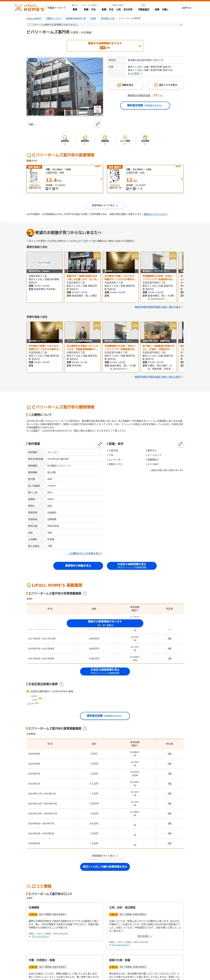View floor plan photos of 31.55m² room
Viewport: 210px width, 980px height.
(115, 185)
